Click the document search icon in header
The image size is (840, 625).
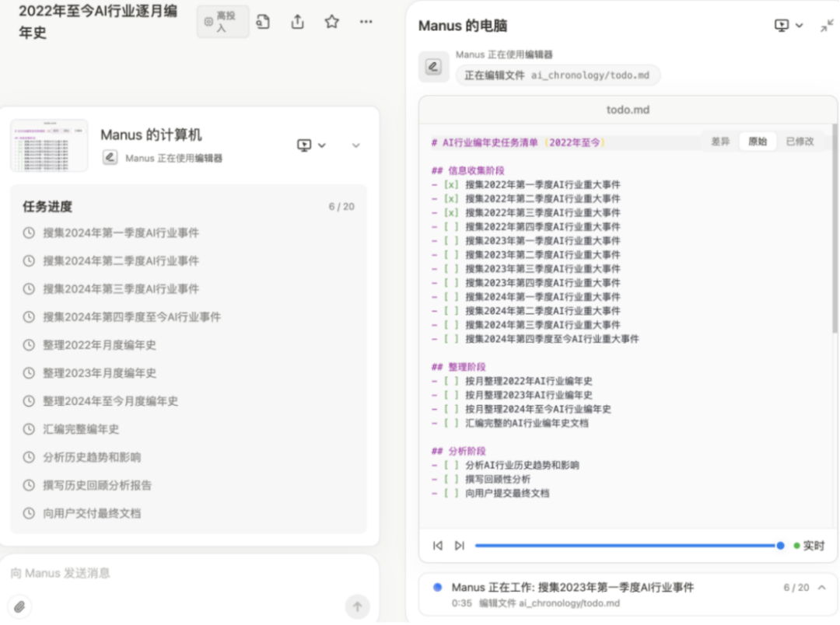tap(264, 23)
